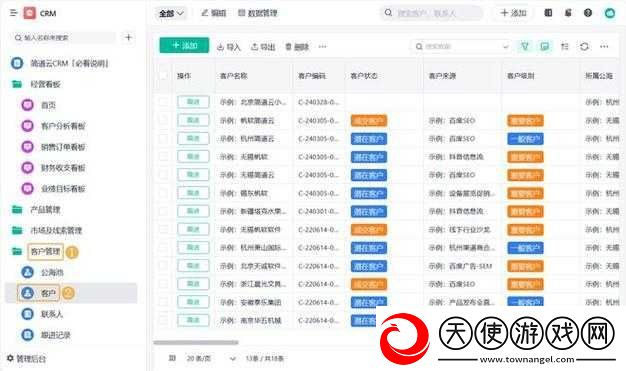
Task: Click the 编辑 item in the top bar
Action: [214, 13]
